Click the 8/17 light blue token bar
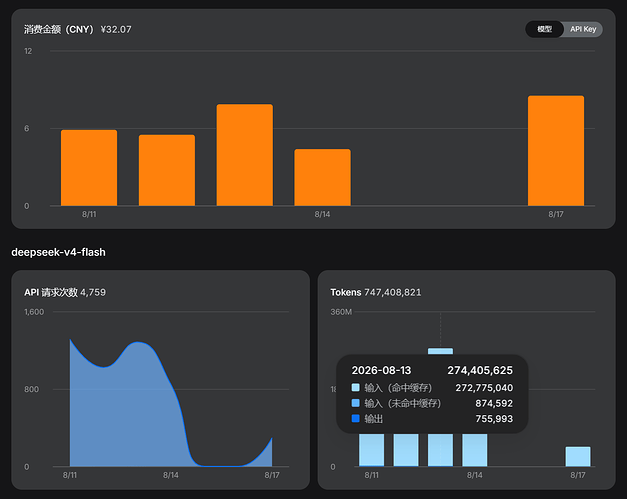Image resolution: width=627 pixels, height=499 pixels. [x=578, y=457]
